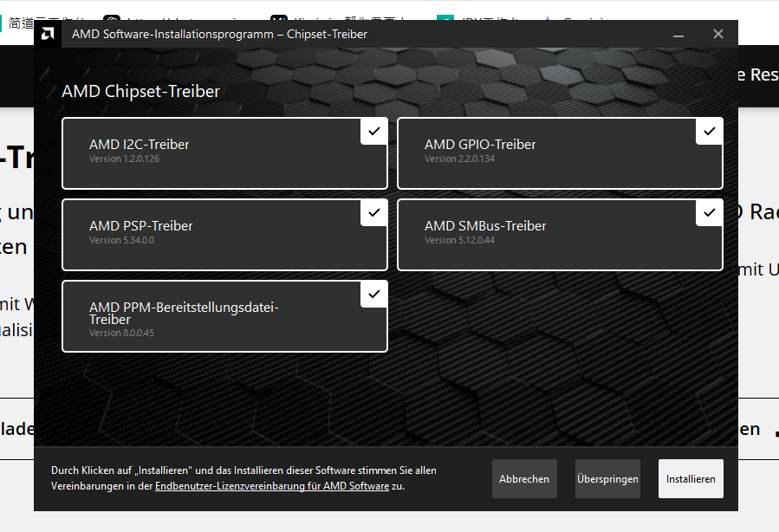
Task: Click Version 1.2.0.126 text
Action: [124, 159]
